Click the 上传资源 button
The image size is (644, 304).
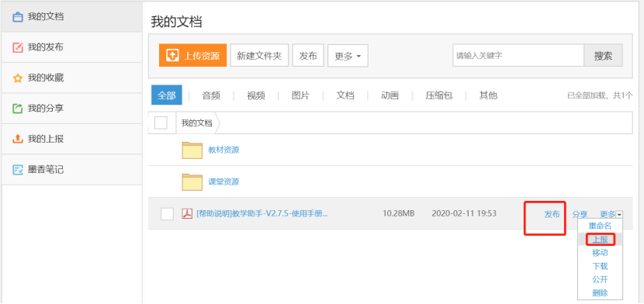(x=192, y=55)
